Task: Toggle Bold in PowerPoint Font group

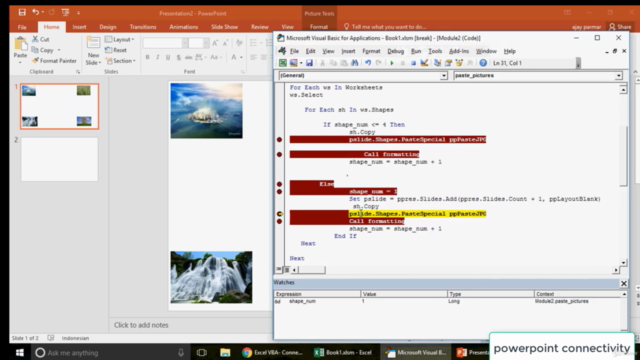Action: [x=147, y=58]
